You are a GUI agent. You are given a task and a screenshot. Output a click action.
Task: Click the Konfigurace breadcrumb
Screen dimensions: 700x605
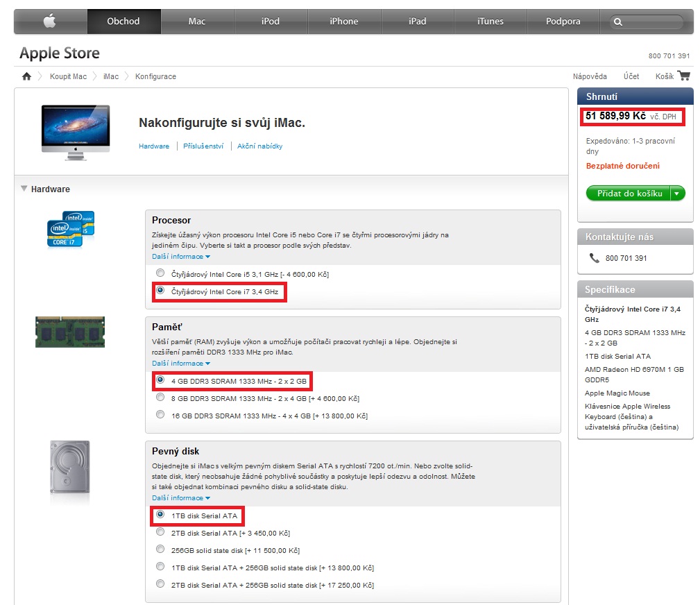156,76
